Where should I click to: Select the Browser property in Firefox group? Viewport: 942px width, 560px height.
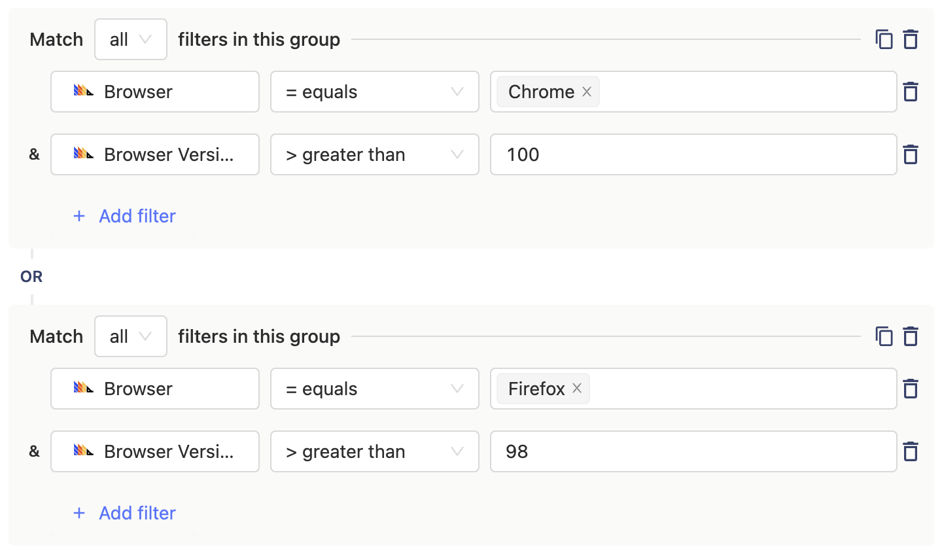click(155, 389)
